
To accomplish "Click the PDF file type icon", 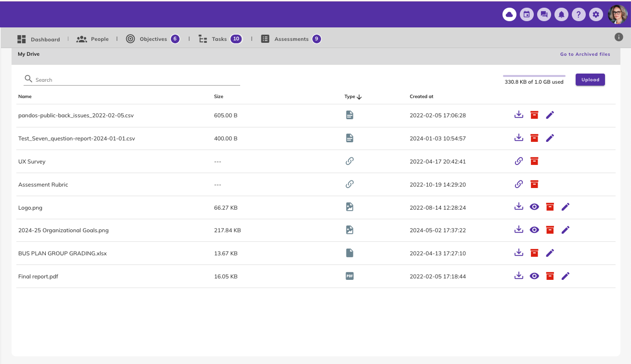I will pyautogui.click(x=349, y=276).
